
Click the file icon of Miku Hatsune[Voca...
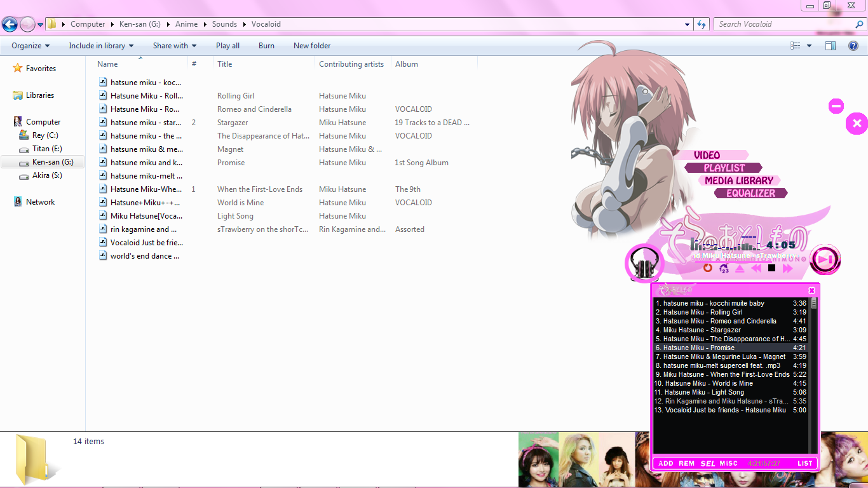point(104,215)
